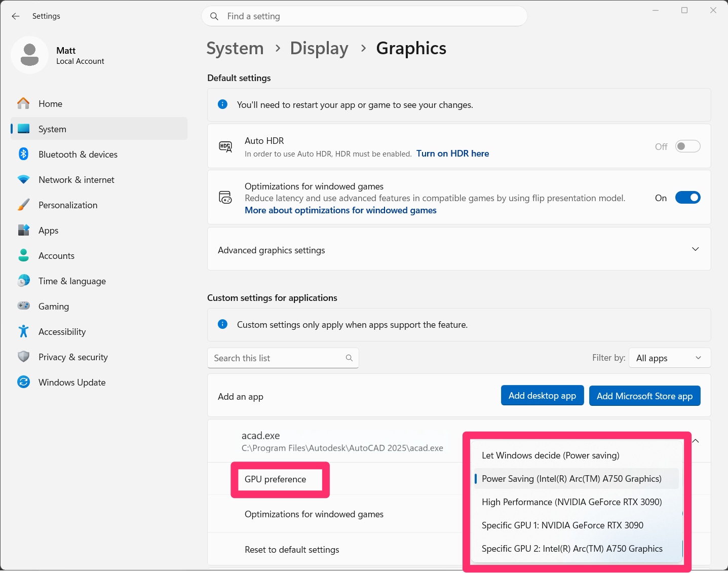Click the acad.exe file path text
This screenshot has width=728, height=573.
click(x=342, y=448)
